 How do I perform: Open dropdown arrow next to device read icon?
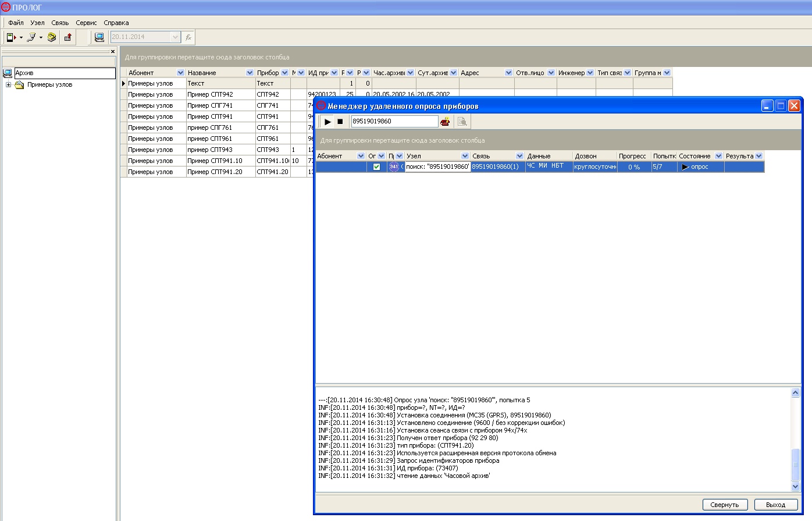pos(21,38)
